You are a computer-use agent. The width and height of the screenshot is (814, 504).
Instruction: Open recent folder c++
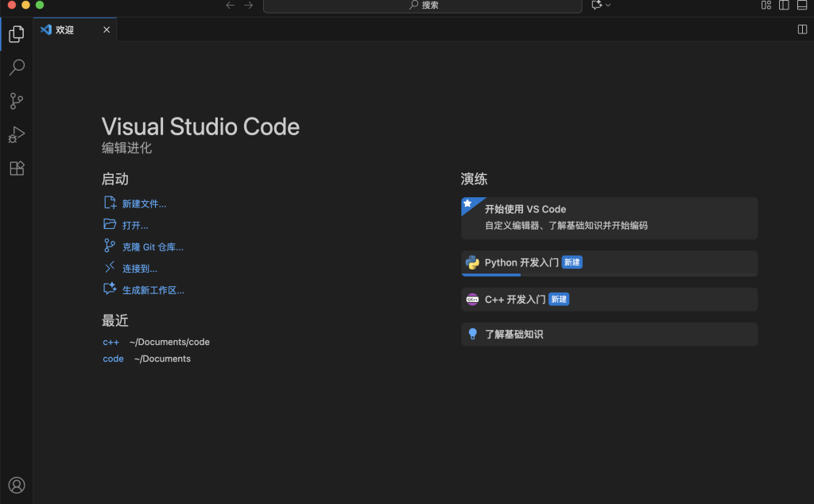click(111, 342)
